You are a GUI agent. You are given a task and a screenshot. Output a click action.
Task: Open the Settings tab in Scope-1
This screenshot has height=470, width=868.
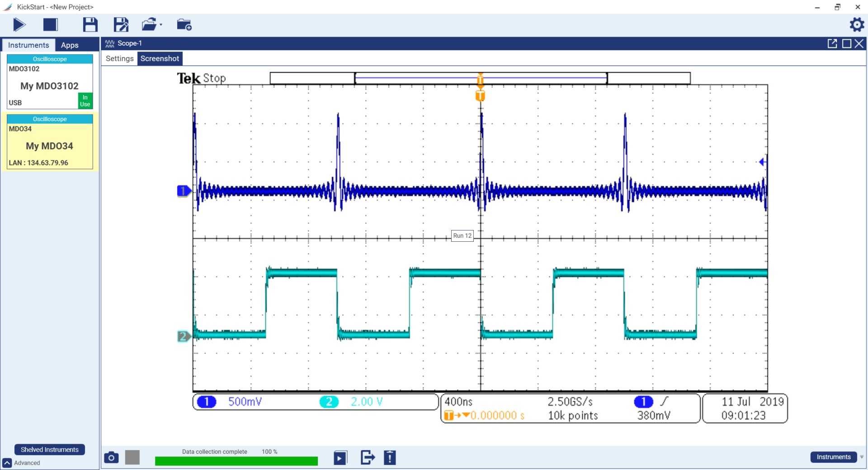tap(119, 58)
